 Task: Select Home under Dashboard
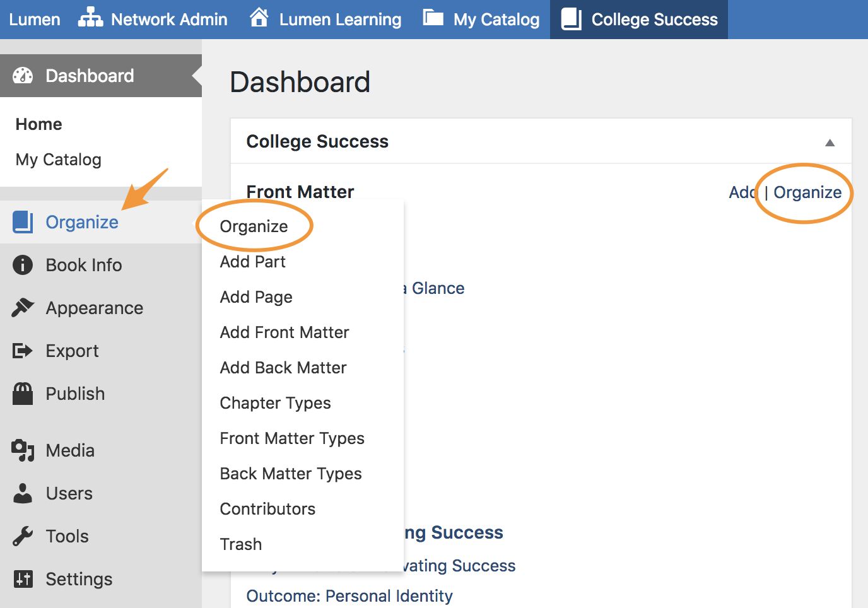point(38,124)
